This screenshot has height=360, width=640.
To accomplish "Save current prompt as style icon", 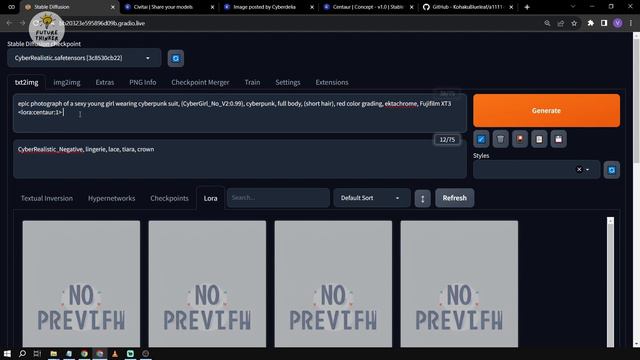I will coord(558,139).
